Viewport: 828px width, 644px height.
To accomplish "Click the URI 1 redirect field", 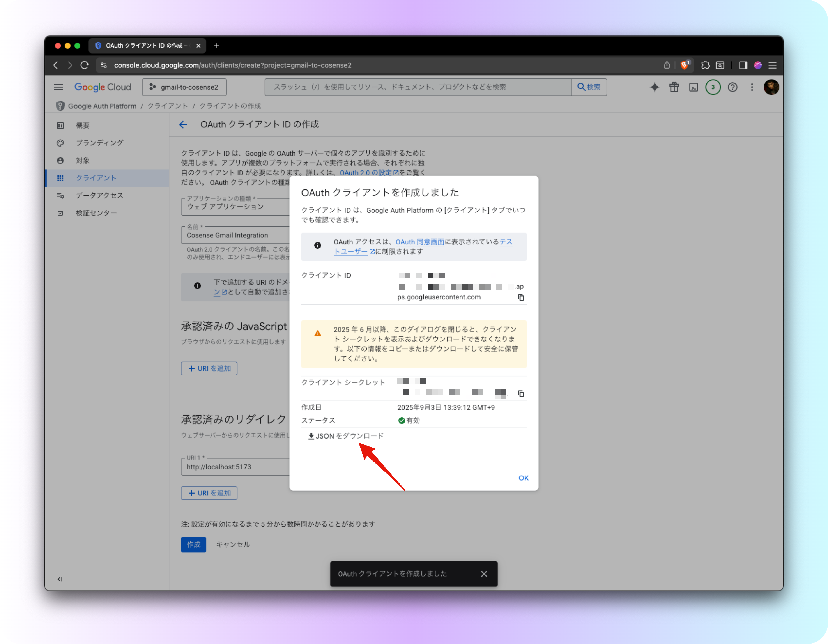I will 235,467.
